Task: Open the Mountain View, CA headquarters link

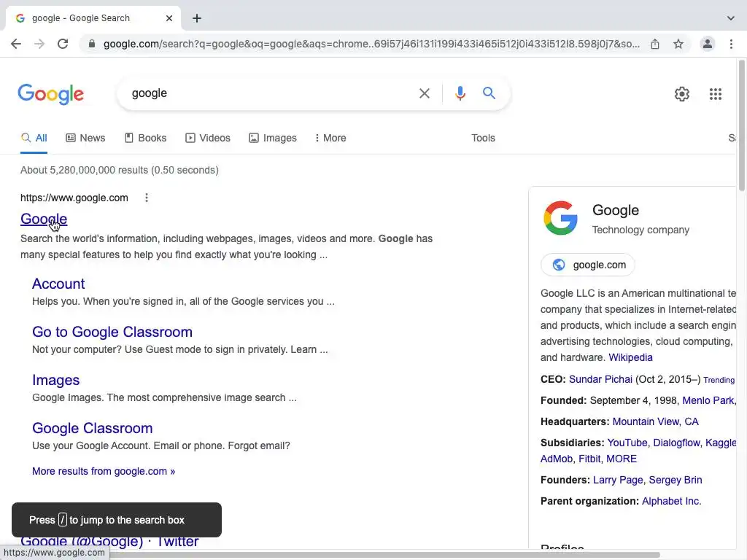Action: (x=655, y=421)
